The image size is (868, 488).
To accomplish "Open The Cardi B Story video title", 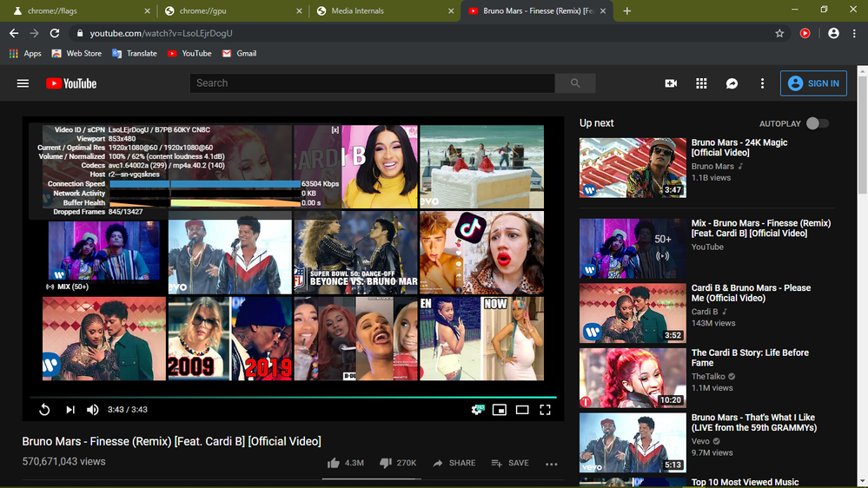I will 750,358.
